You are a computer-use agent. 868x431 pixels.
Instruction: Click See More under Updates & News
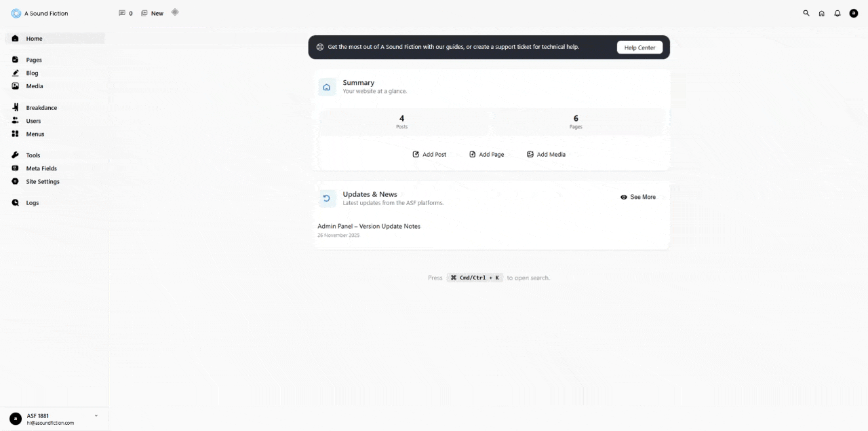click(637, 197)
